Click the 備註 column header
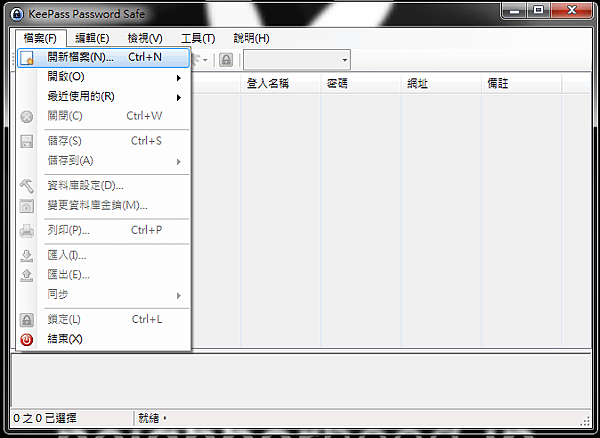Image resolution: width=600 pixels, height=438 pixels. tap(521, 84)
